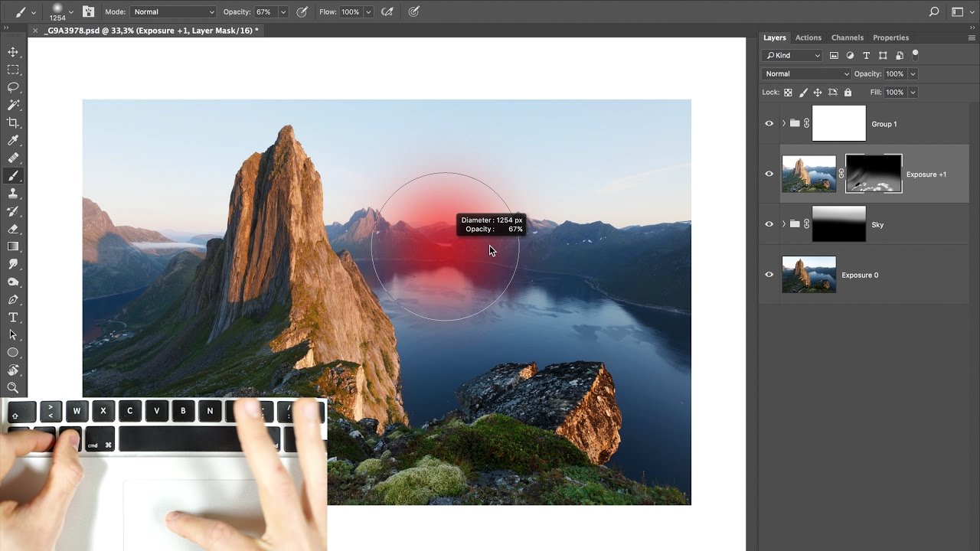980x551 pixels.
Task: Toggle pressure for opacity button
Action: tap(302, 12)
